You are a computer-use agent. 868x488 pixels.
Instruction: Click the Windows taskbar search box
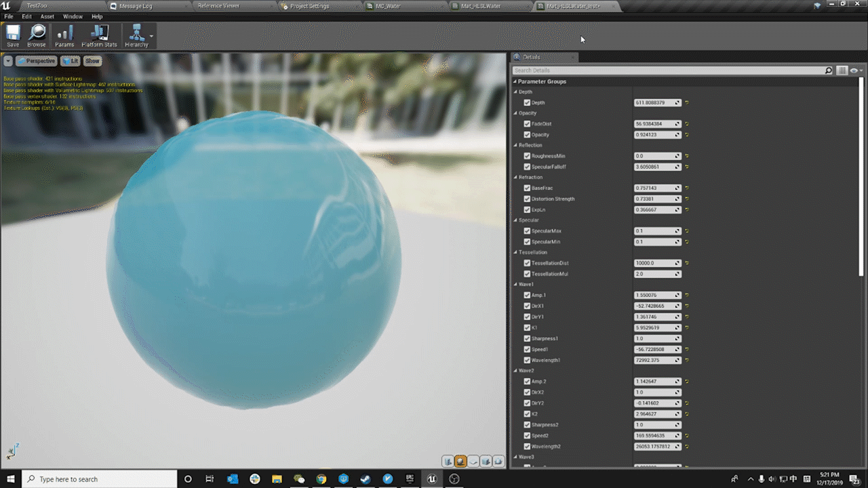click(x=99, y=479)
